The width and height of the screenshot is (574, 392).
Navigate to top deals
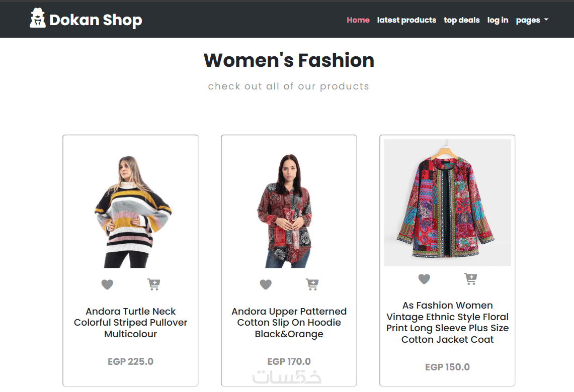click(462, 20)
